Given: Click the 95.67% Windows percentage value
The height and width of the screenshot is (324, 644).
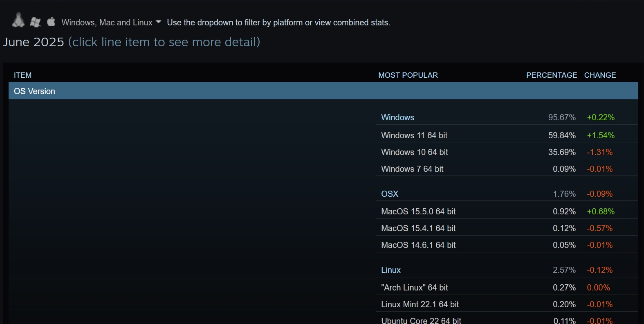Looking at the screenshot, I should tap(562, 117).
